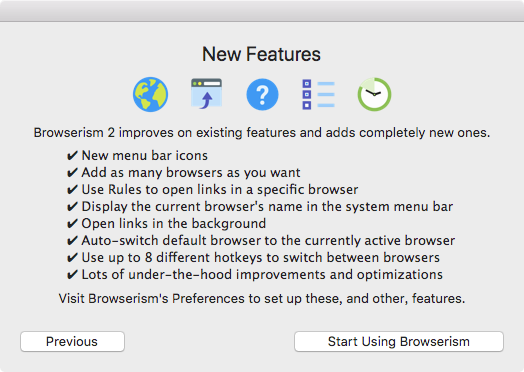Click "Display the current browser's name" item

(x=267, y=207)
